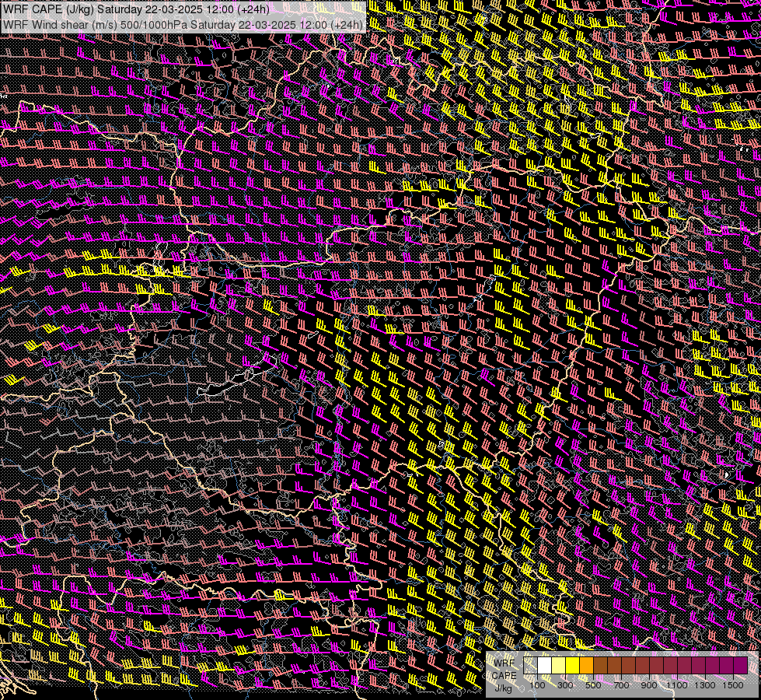The height and width of the screenshot is (700, 761).
Task: Select the orange CAPE legend swatch
Action: [586, 666]
